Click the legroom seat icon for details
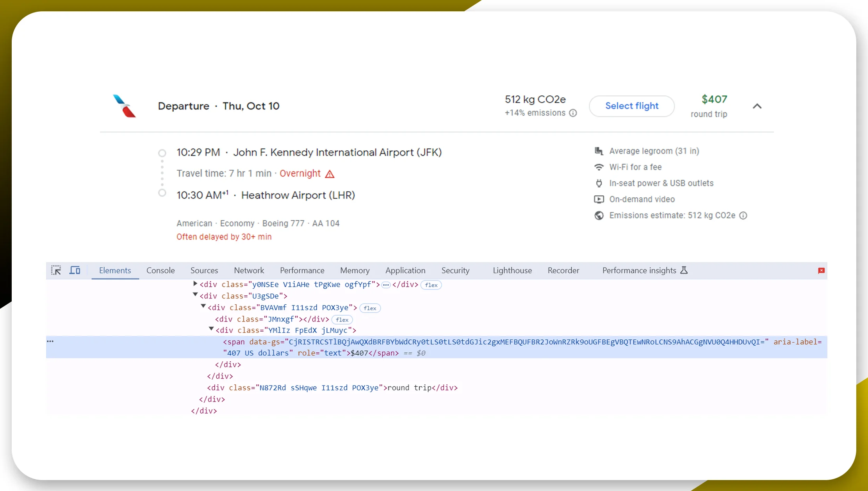This screenshot has height=491, width=868. tap(599, 151)
